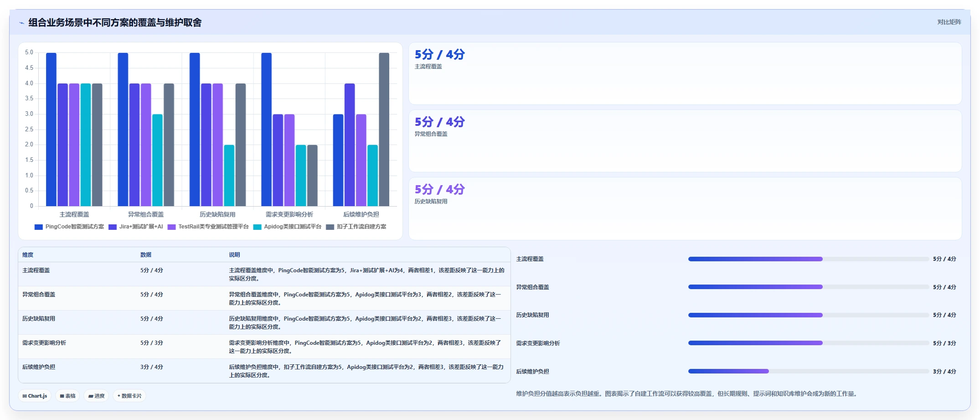Click the 5分 / 3分 value beside the progress bars
Image resolution: width=980 pixels, height=420 pixels.
[944, 343]
